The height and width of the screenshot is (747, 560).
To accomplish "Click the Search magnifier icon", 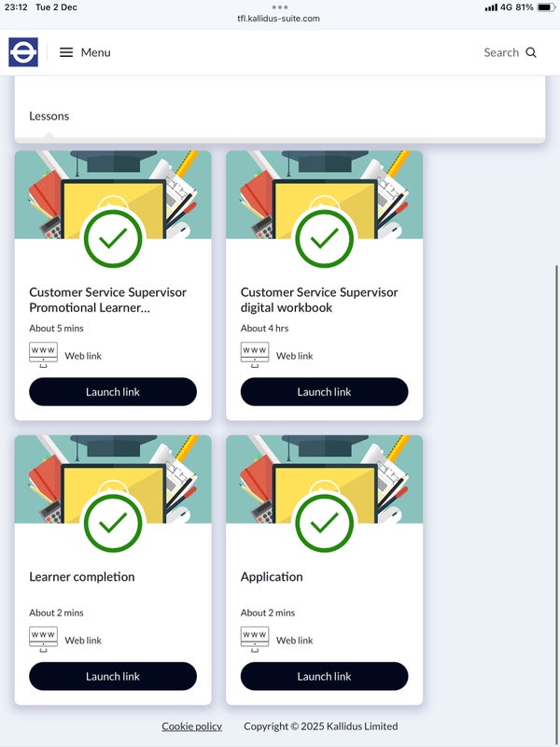I will 531,52.
